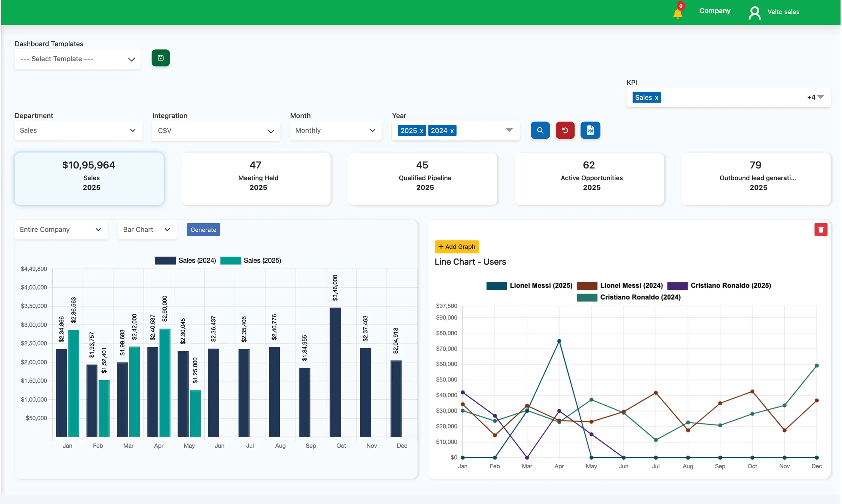This screenshot has height=504, width=842.
Task: Click the Velto sales user profile icon
Action: pos(754,12)
